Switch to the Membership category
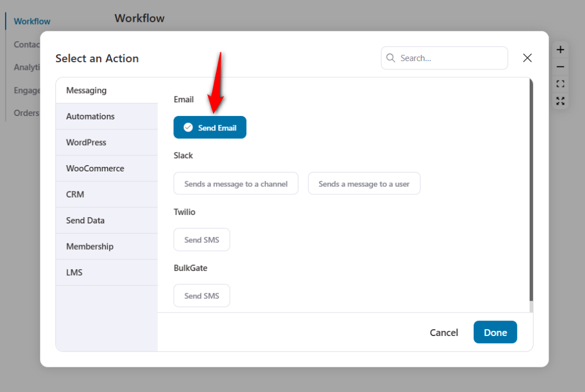This screenshot has width=585, height=392. pyautogui.click(x=106, y=246)
